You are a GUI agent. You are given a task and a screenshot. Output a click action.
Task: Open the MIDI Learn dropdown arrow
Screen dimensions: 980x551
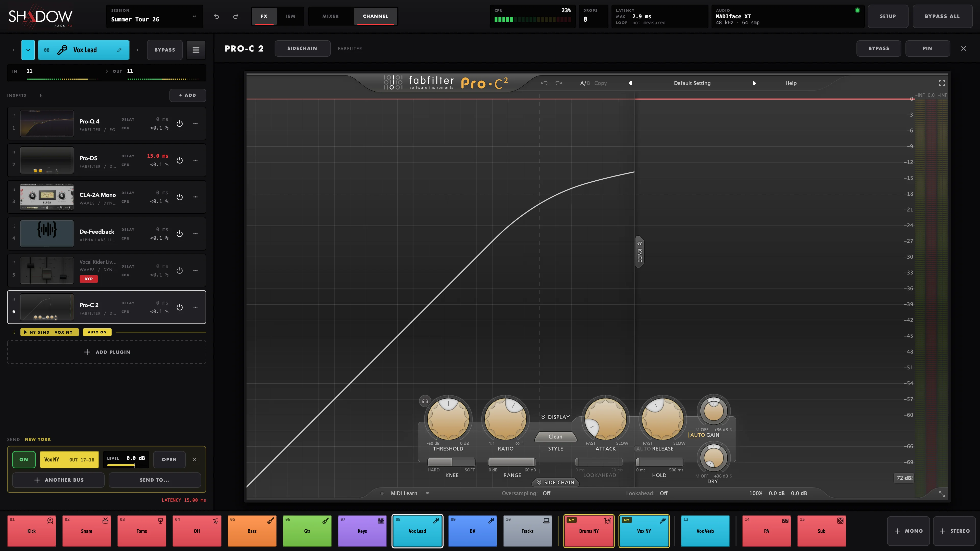click(x=427, y=493)
